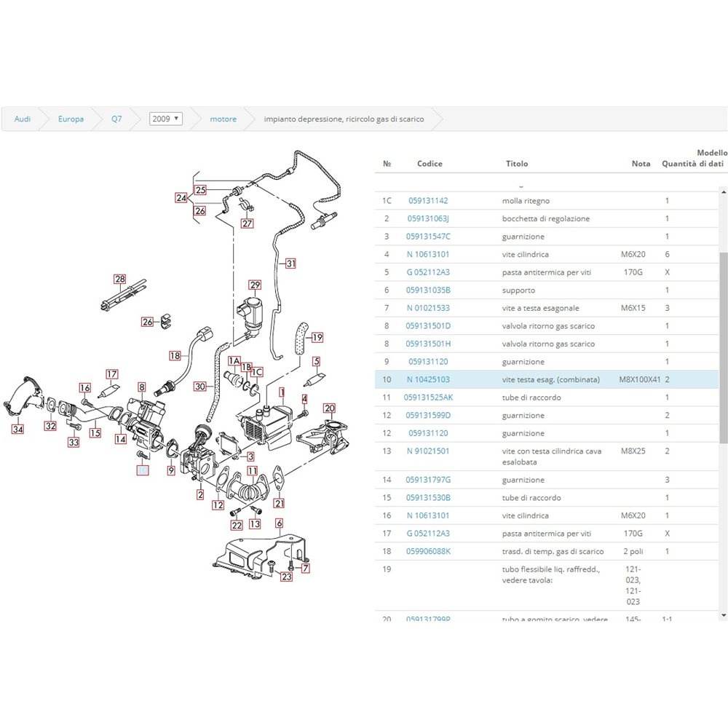728x728 pixels.
Task: Click callout 29 in the parts diagram
Action: (255, 285)
